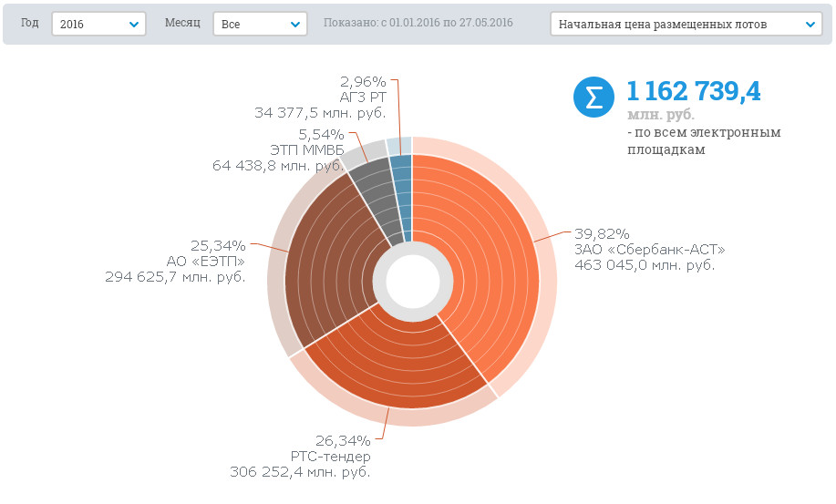Click the blue sigma total icon
Screen dimensions: 836x504
tap(593, 97)
